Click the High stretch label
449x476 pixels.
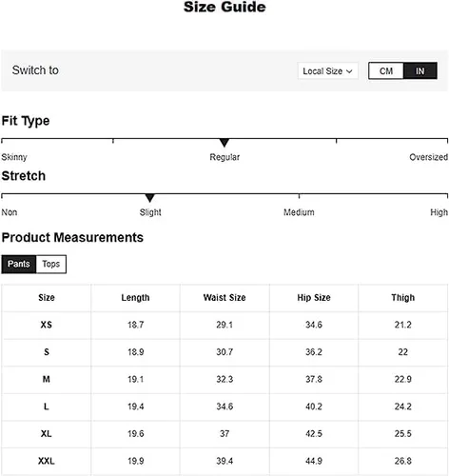(x=439, y=212)
